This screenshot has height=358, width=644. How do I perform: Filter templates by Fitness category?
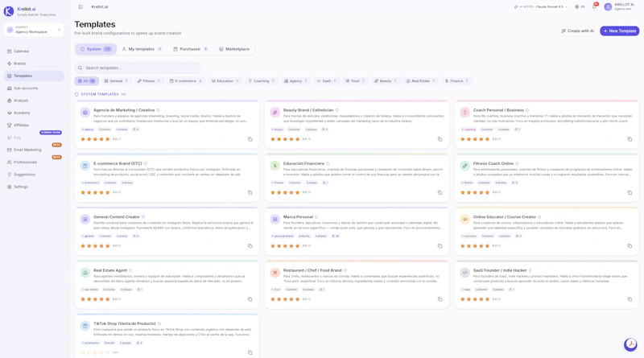point(149,81)
